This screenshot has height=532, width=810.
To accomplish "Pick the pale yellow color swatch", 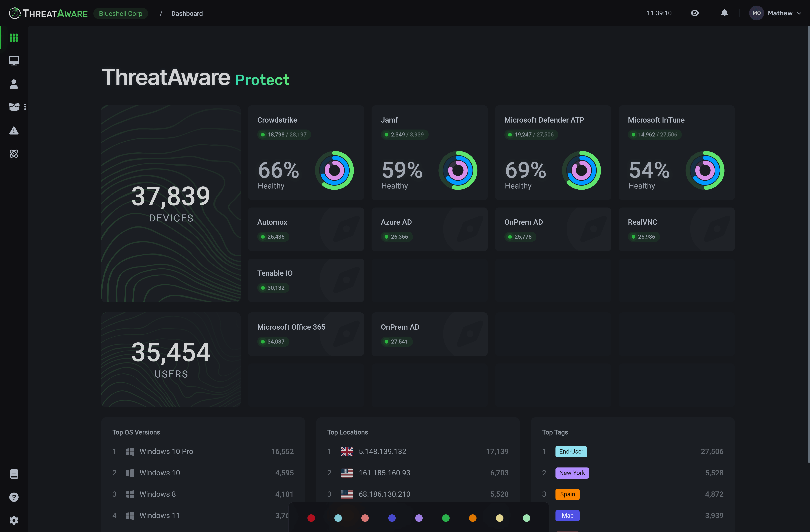I will coord(499,518).
